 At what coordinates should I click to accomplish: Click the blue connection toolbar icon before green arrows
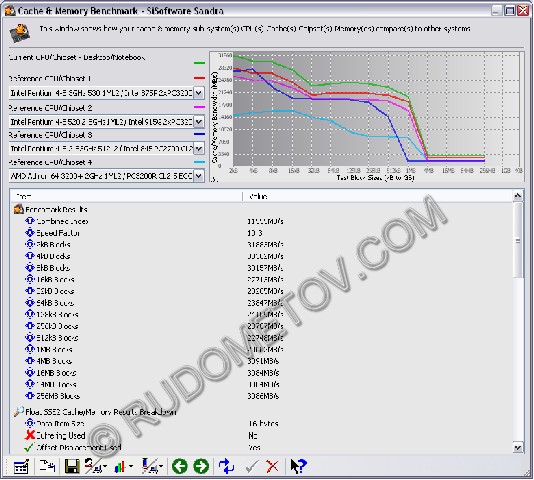pos(149,466)
